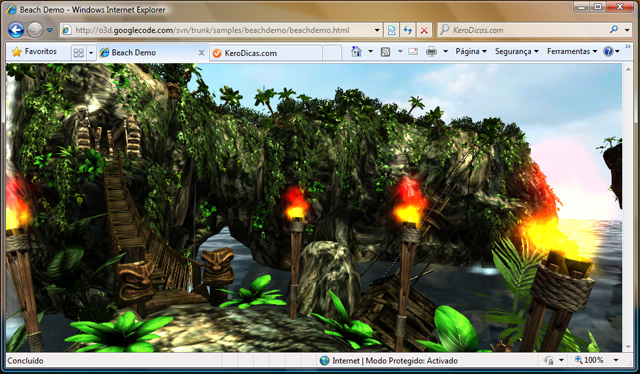The width and height of the screenshot is (640, 374).
Task: Go back with the blue Back arrow
Action: (x=16, y=30)
